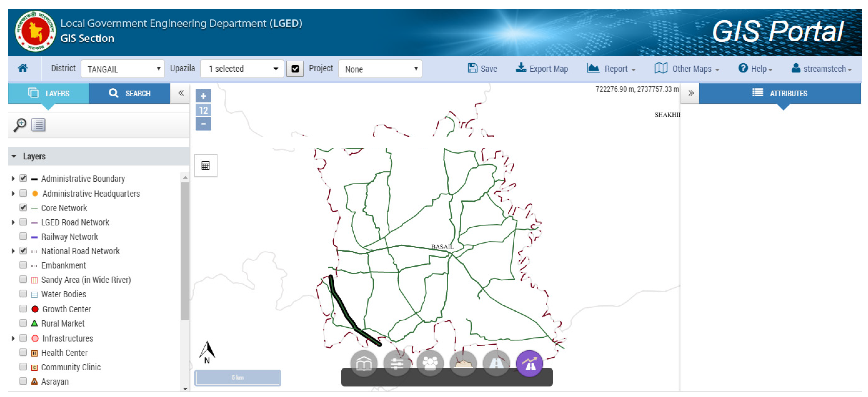Expand the LGED Road Network tree node
The height and width of the screenshot is (397, 868).
tap(13, 222)
